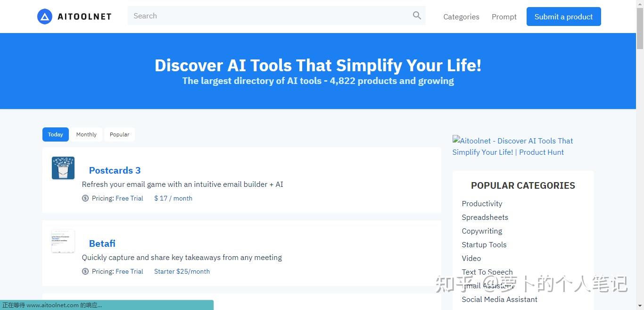
Task: Click the AITOOLNET triangle logo icon
Action: [45, 17]
